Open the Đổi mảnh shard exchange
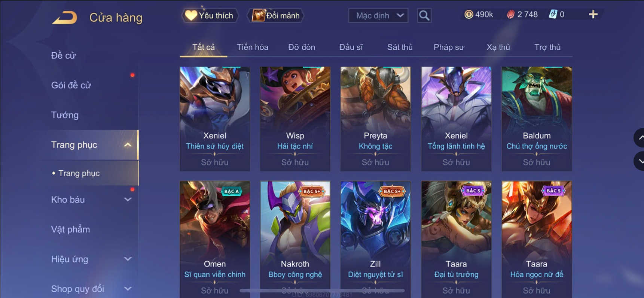644x298 pixels. pyautogui.click(x=276, y=15)
